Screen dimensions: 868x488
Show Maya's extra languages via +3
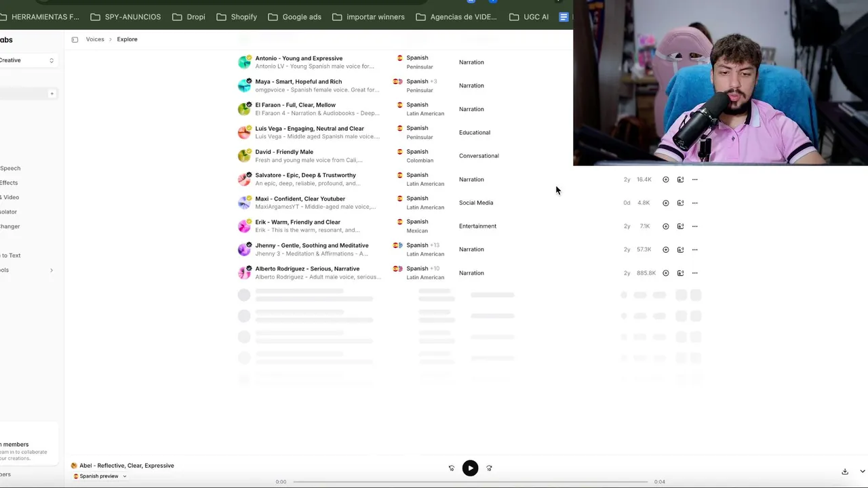tap(433, 81)
